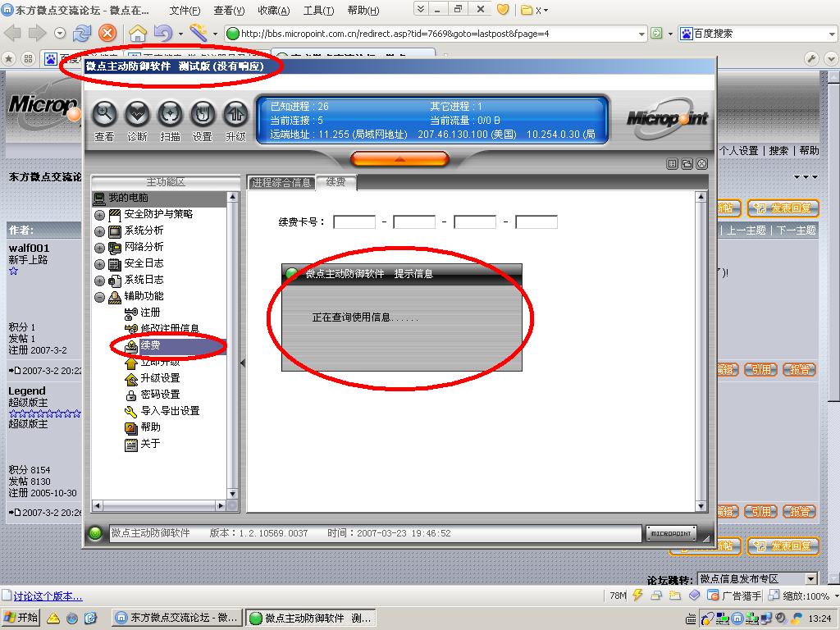
Task: Expand the 系统分析 node
Action: [x=99, y=231]
